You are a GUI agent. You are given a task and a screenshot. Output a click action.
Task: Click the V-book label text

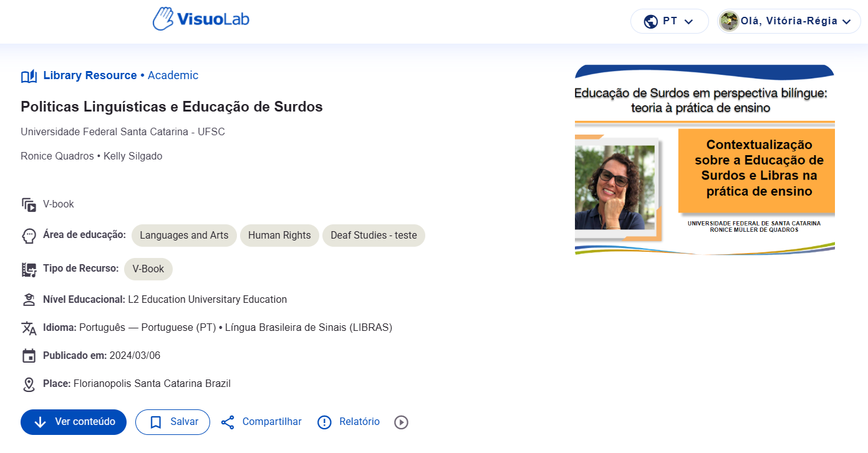click(59, 204)
